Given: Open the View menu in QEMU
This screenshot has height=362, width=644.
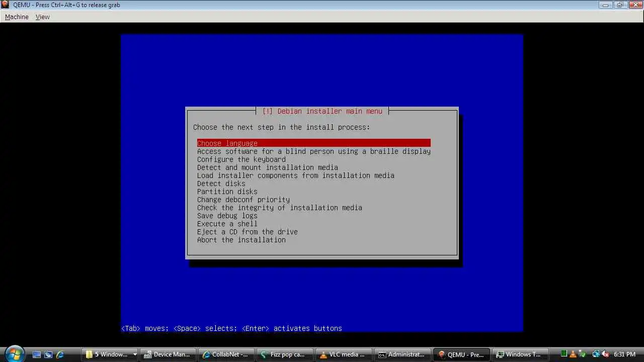Looking at the screenshot, I should click(x=43, y=17).
